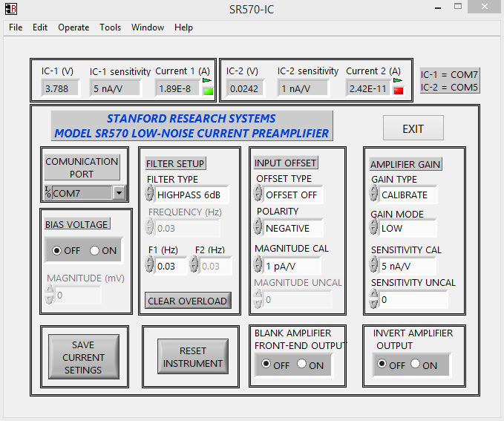Screen dimensions: 504x421
Task: Click the POLARITY stepper arrows
Action: (258, 226)
